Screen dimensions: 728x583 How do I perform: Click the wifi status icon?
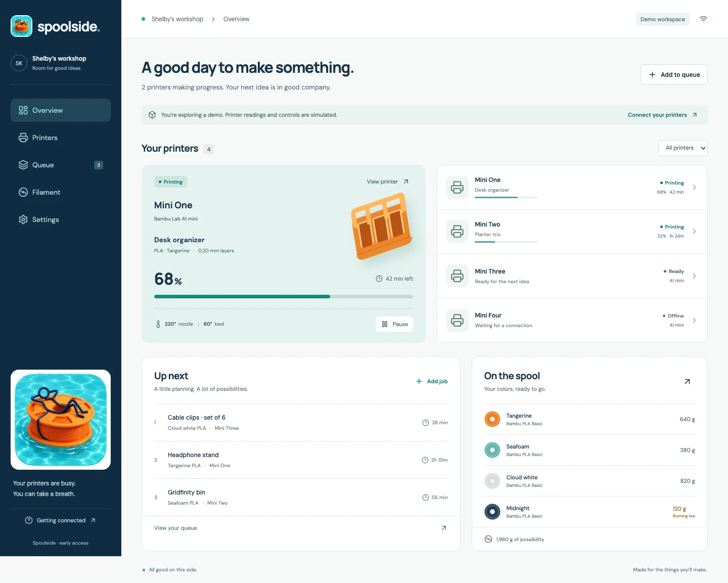tap(703, 19)
